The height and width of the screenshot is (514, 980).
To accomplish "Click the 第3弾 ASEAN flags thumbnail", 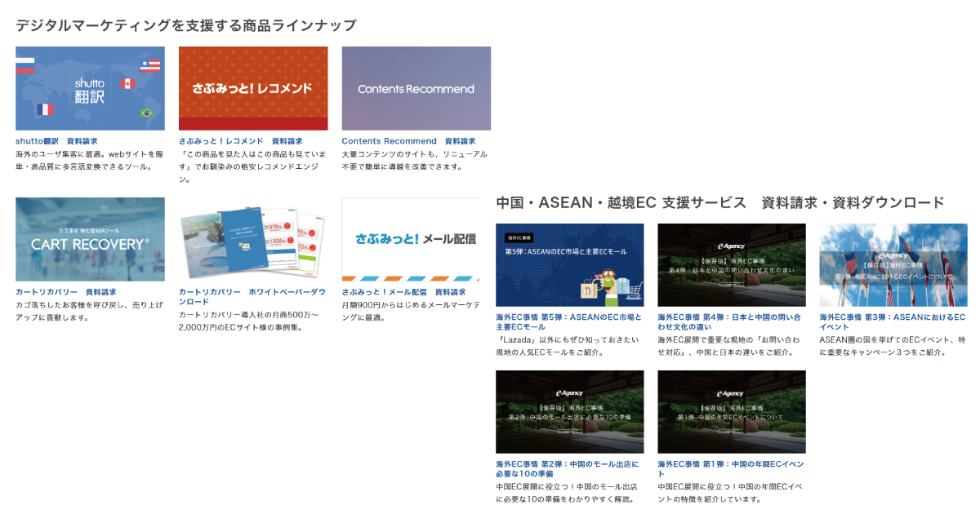I will [x=893, y=265].
